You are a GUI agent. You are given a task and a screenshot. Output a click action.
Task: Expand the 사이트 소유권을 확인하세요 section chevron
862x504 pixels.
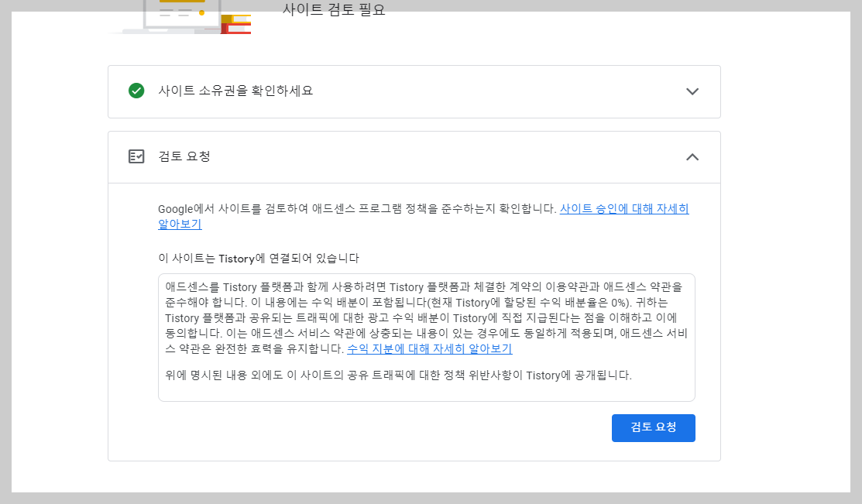point(692,91)
